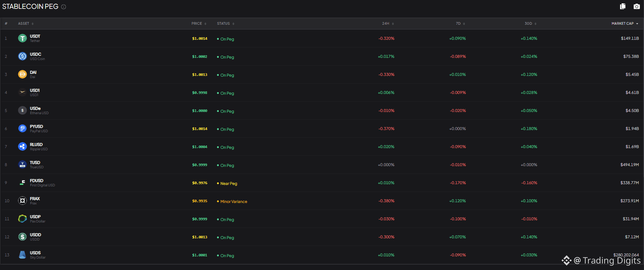Click the $31.94M market cap value

(x=631, y=219)
